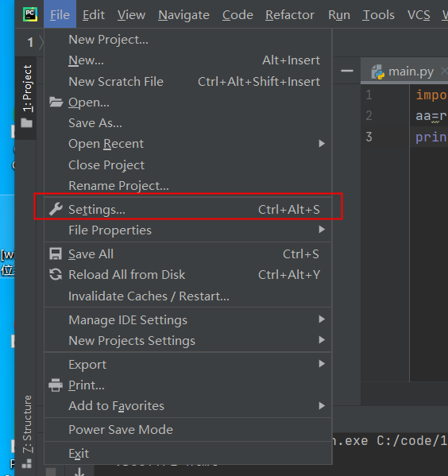Choose Close Project
The width and height of the screenshot is (448, 476).
coord(188,164)
